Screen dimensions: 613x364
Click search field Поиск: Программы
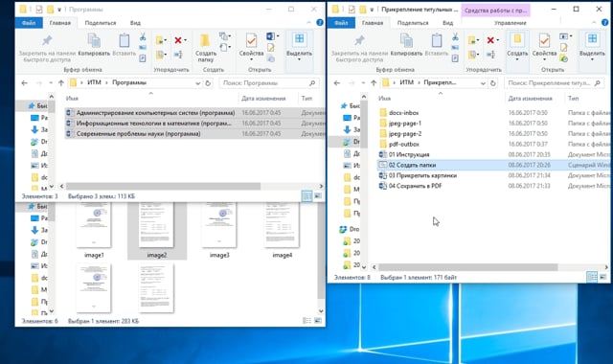click(x=269, y=83)
